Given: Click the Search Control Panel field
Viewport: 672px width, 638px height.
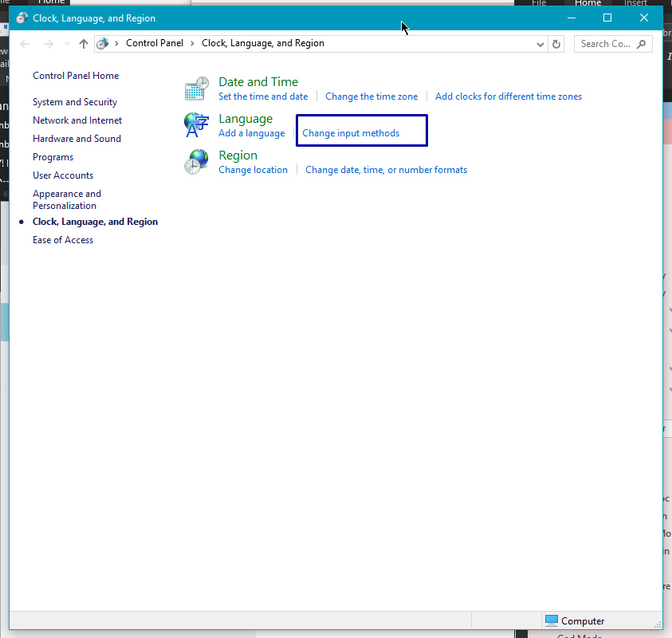Looking at the screenshot, I should click(x=606, y=44).
